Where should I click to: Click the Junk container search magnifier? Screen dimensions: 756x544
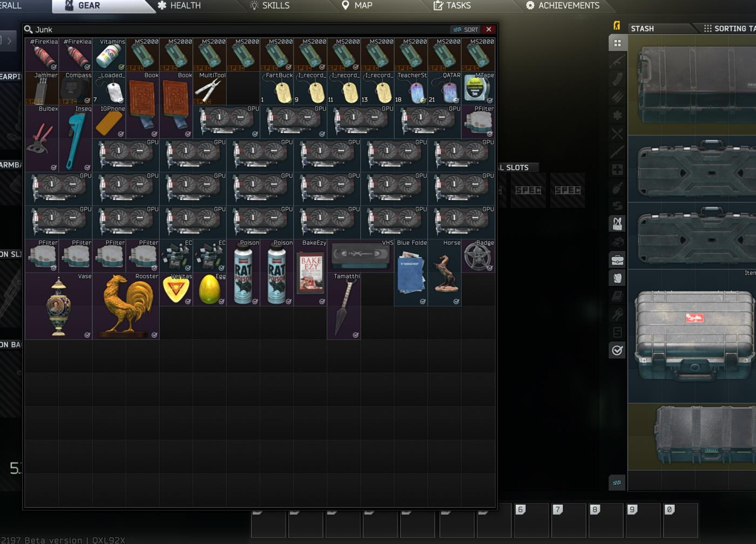tap(29, 29)
